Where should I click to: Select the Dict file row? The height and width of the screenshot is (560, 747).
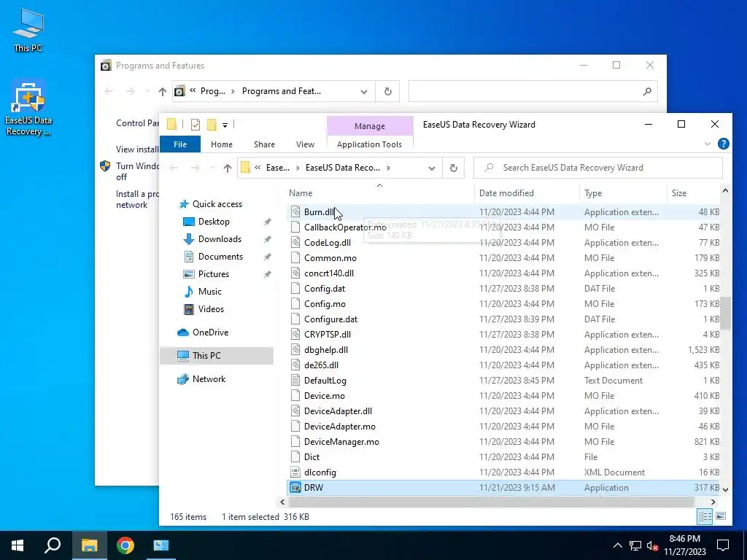pos(504,457)
